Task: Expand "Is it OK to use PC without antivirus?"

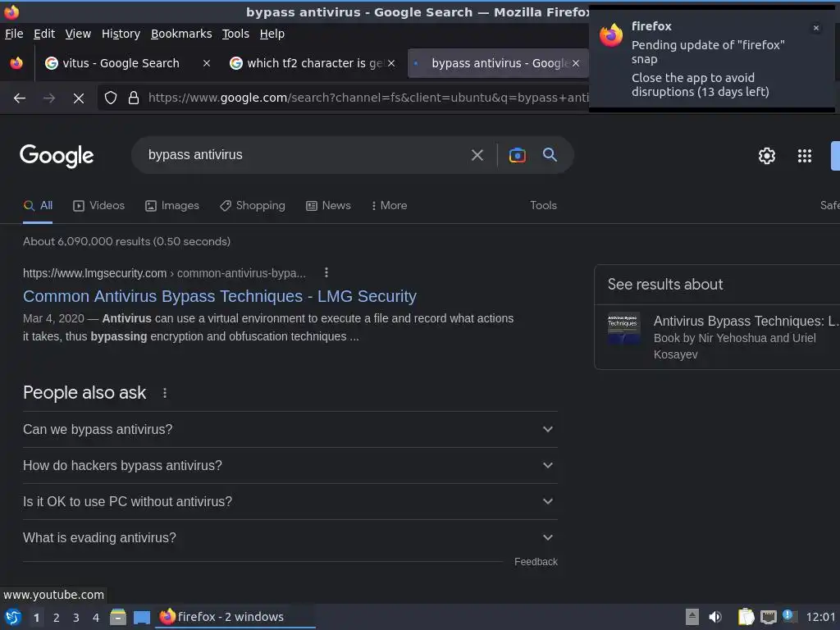Action: [x=290, y=501]
